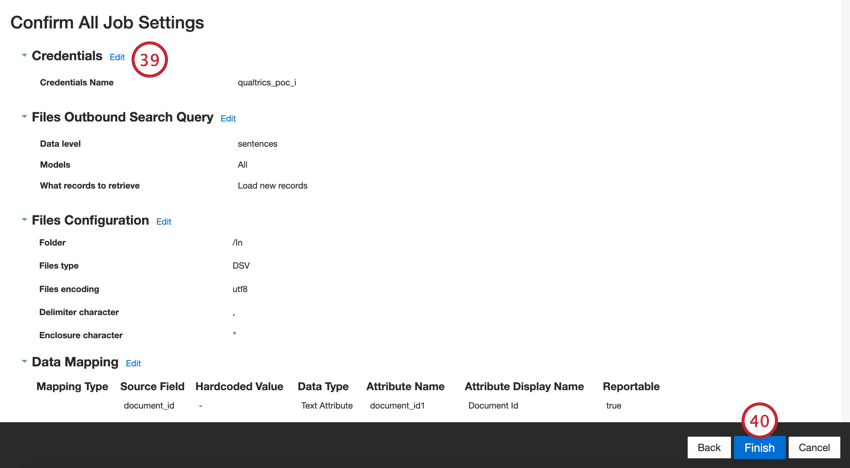Click the red step 40 marker
Image resolution: width=850 pixels, height=468 pixels.
[760, 421]
